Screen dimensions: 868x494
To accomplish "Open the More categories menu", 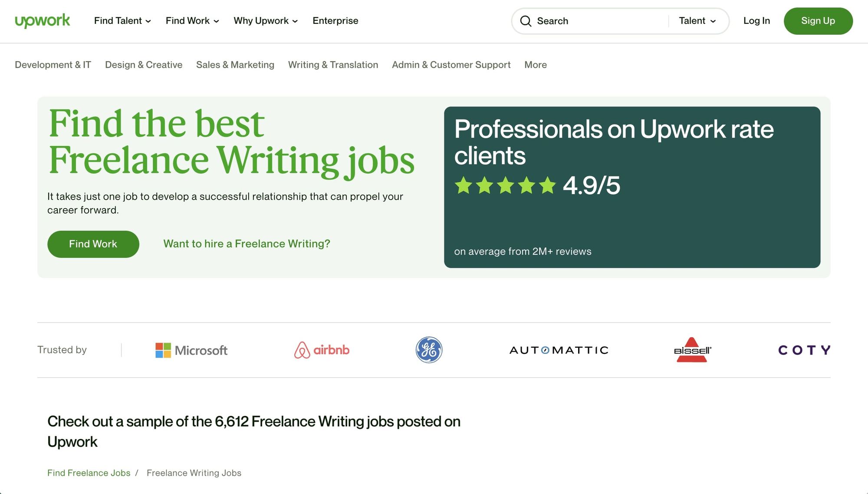I will (x=535, y=65).
